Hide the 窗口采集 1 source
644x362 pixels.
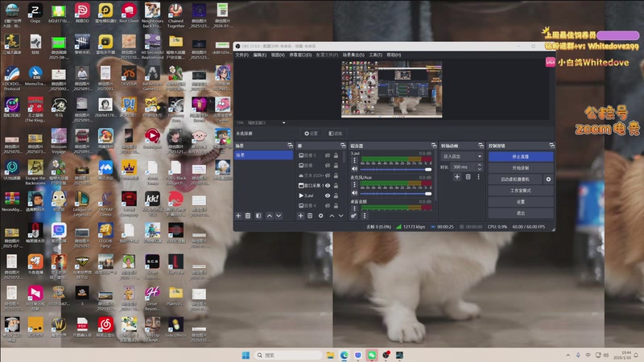[328, 186]
